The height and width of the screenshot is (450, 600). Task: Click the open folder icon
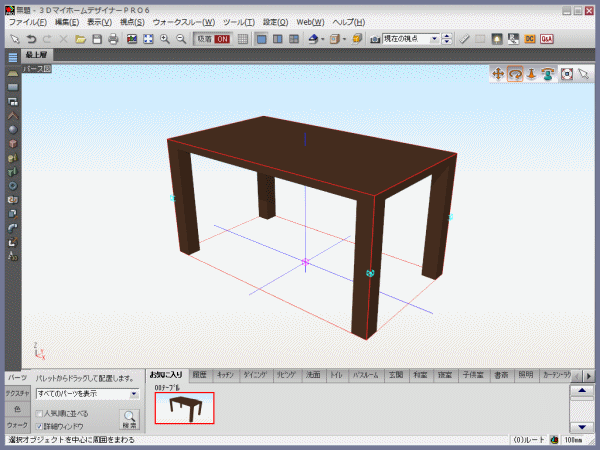coord(80,39)
